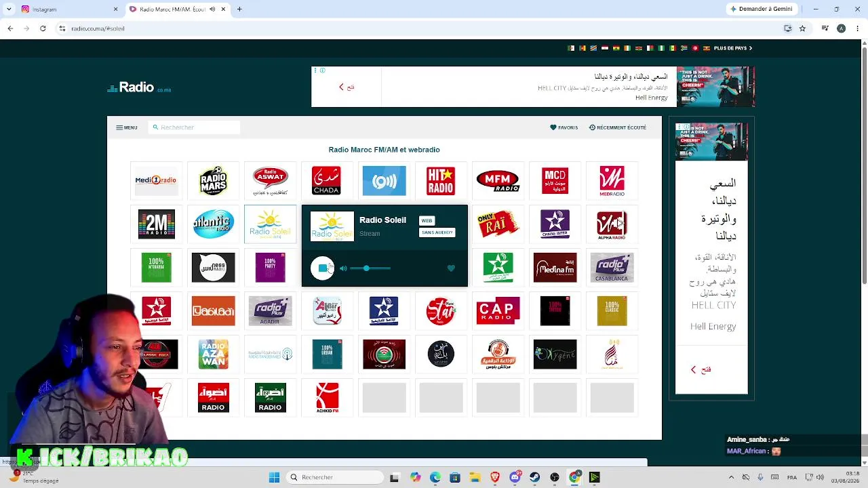
Task: Go to Radio.co.ma home logo
Action: tap(139, 87)
